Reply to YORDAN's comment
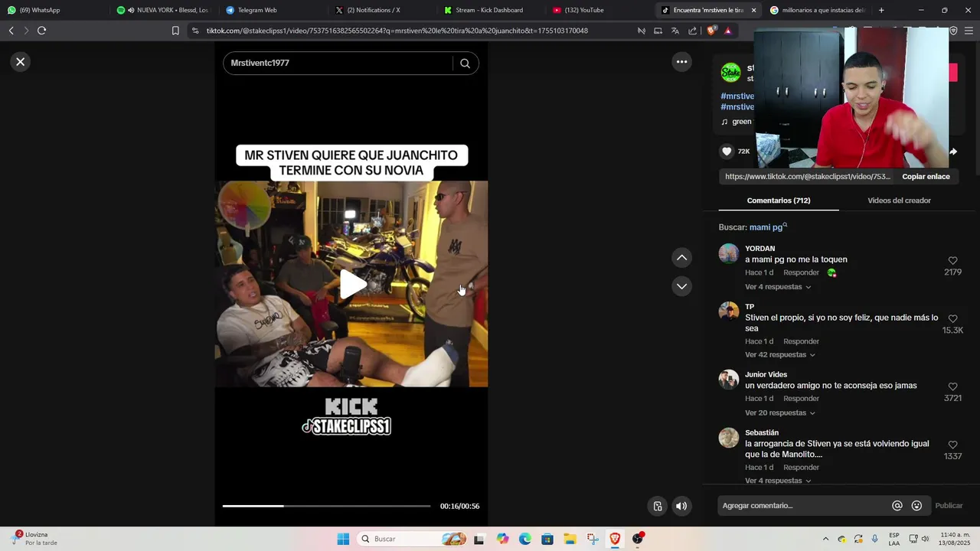The image size is (980, 551). (x=801, y=273)
